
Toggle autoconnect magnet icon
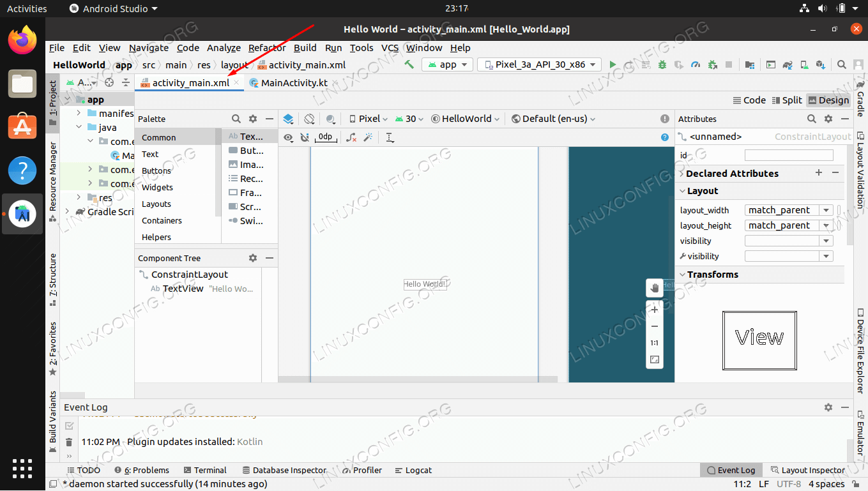[x=305, y=137]
